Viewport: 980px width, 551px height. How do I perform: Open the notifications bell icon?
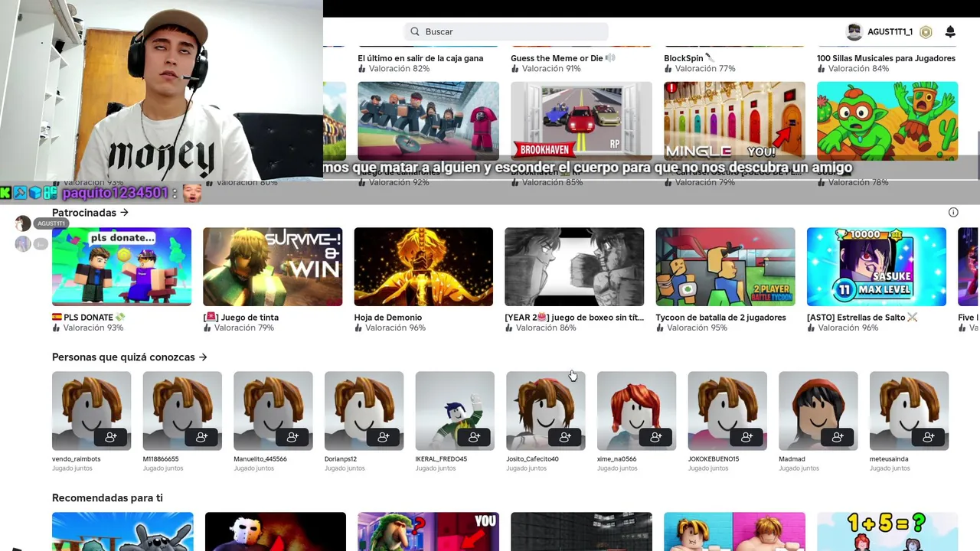[x=950, y=31]
